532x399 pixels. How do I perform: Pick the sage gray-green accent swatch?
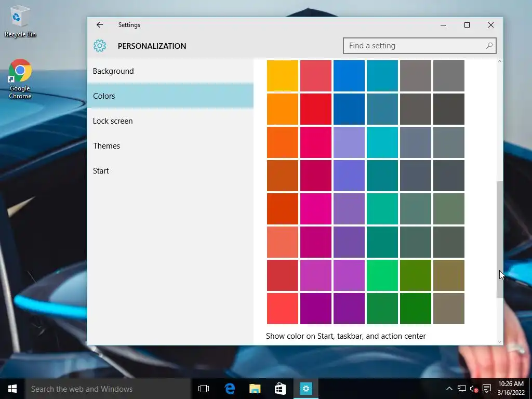(x=449, y=209)
